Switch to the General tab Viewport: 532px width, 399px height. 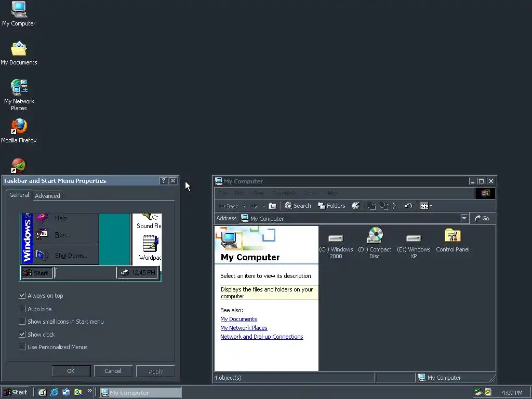pyautogui.click(x=19, y=195)
